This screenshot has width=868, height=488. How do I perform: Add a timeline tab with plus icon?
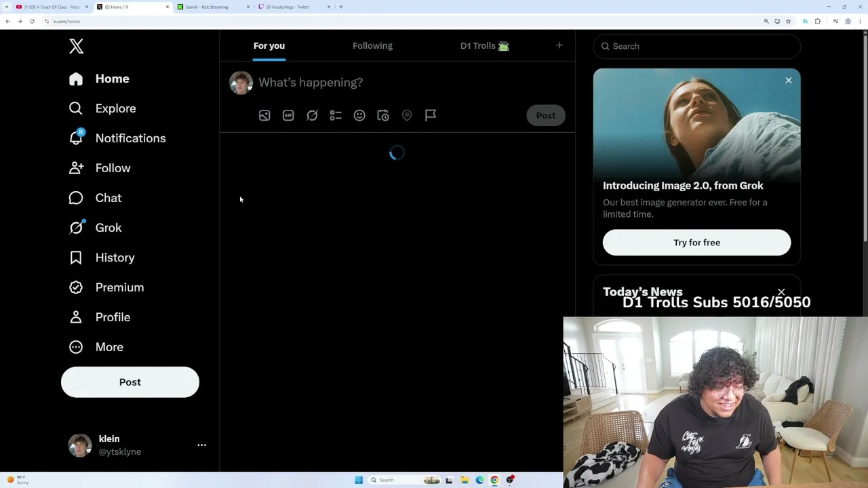coord(559,45)
